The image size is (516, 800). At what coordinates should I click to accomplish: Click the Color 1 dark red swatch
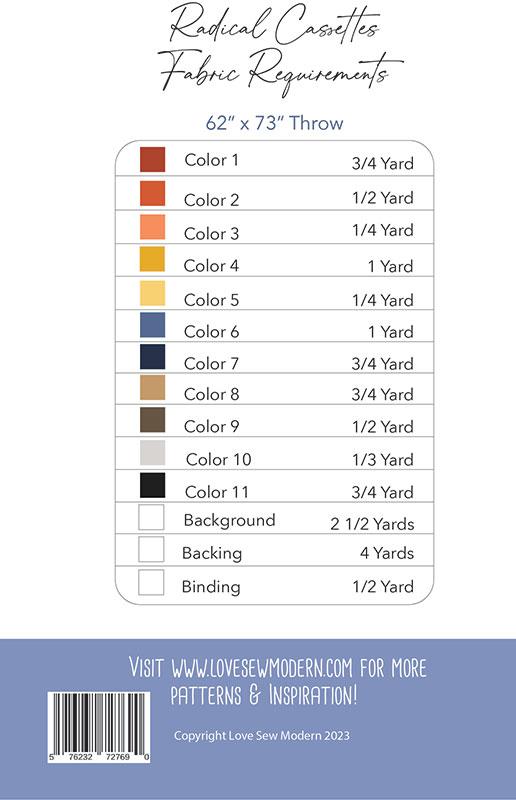pos(152,160)
